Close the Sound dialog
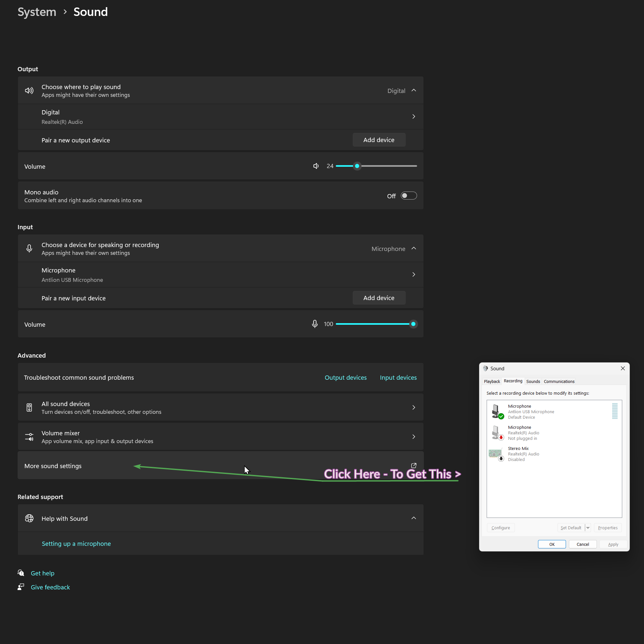 (623, 368)
